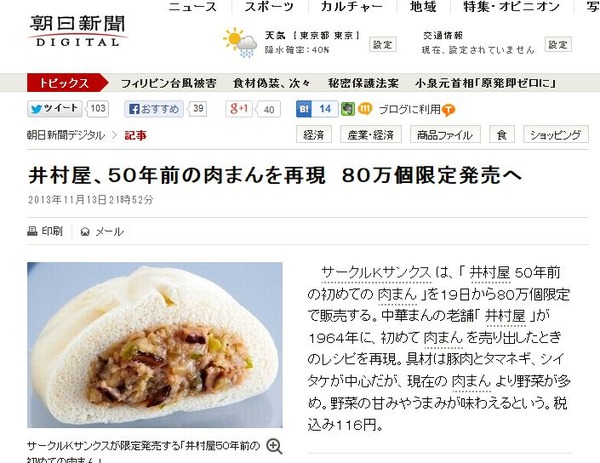This screenshot has width=600, height=463.
Task: Open 交通情報 設定 button
Action: click(558, 45)
